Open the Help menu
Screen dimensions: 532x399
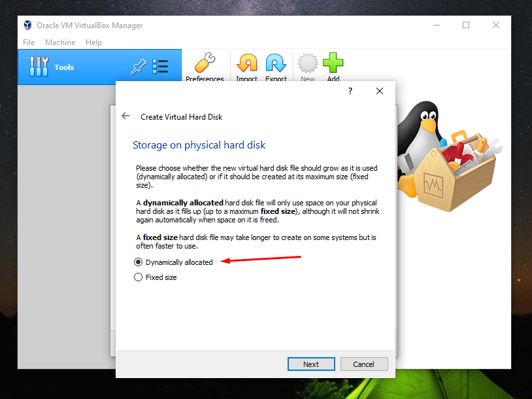coord(93,43)
